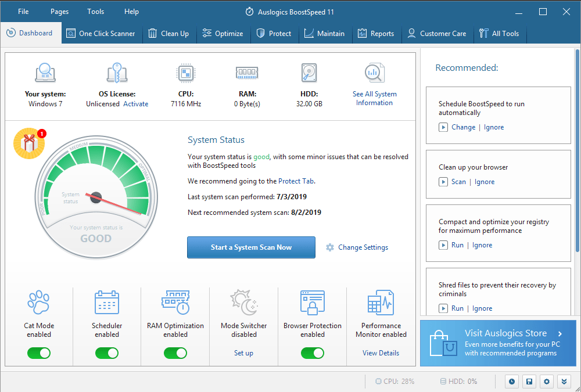Click the Performance Monitor icon
Screen dimensions: 581x392
click(x=381, y=303)
